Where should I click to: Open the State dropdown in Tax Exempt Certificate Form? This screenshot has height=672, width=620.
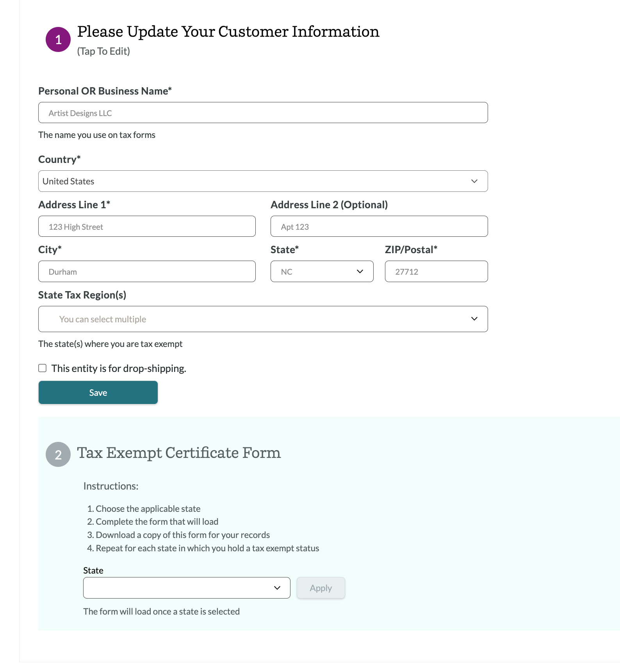(187, 588)
